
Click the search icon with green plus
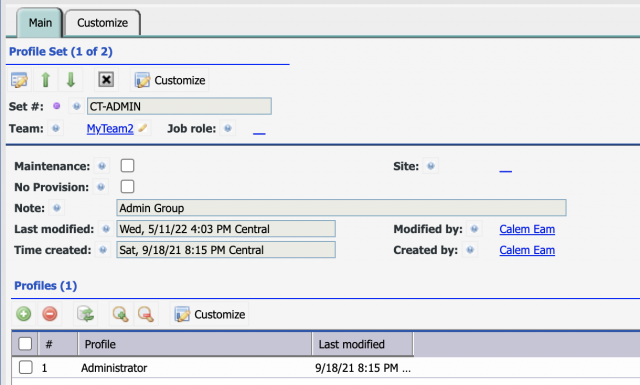[120, 314]
